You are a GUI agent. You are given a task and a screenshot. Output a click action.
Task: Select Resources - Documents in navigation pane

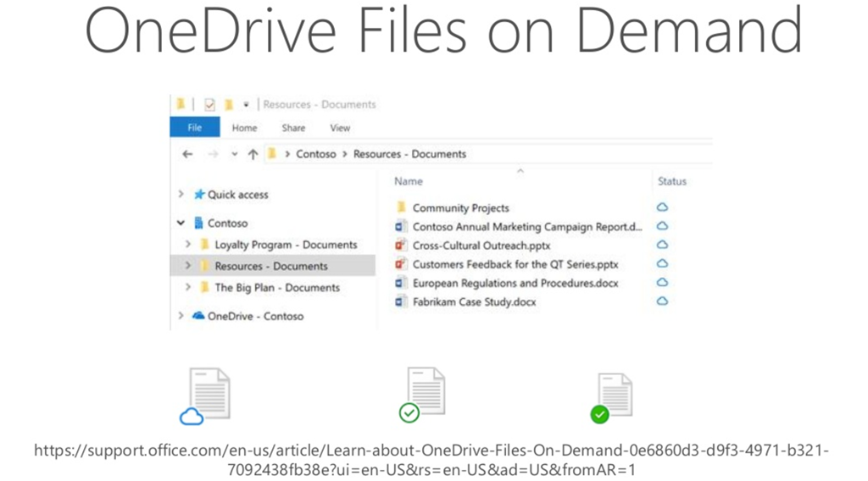(271, 266)
